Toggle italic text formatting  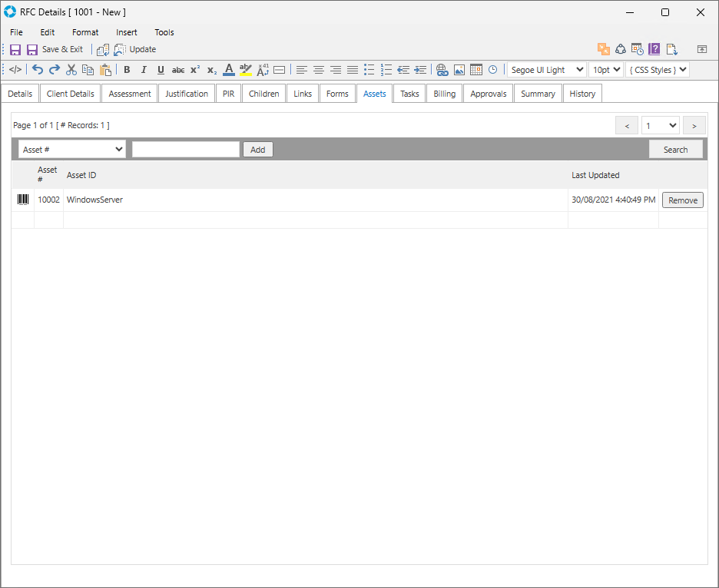[x=144, y=70]
